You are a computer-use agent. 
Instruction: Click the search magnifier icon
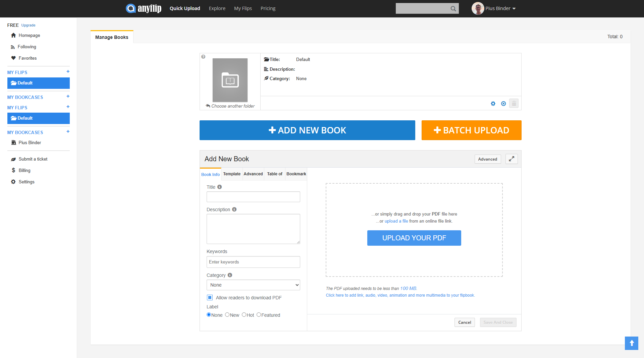453,9
